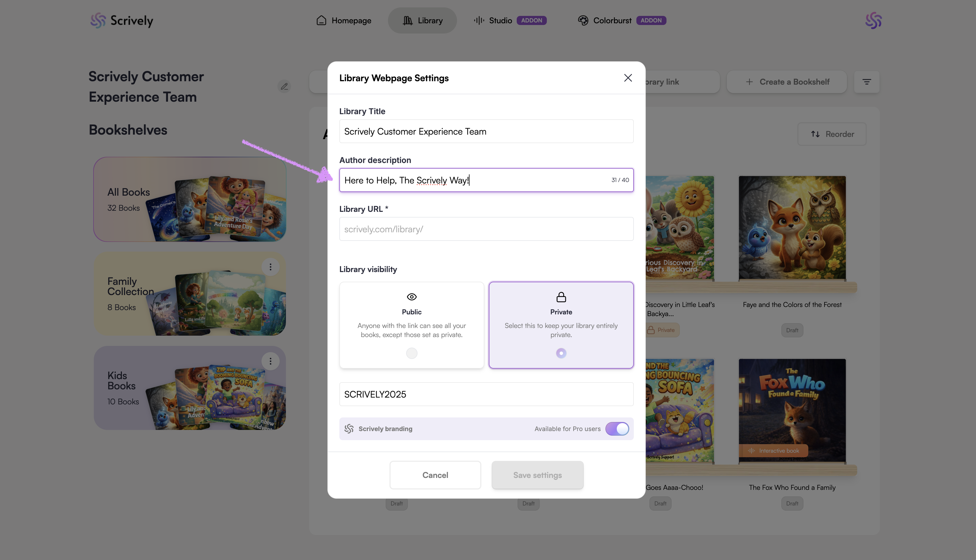Open Kids Books three-dot options menu
This screenshot has width=976, height=560.
pos(270,361)
